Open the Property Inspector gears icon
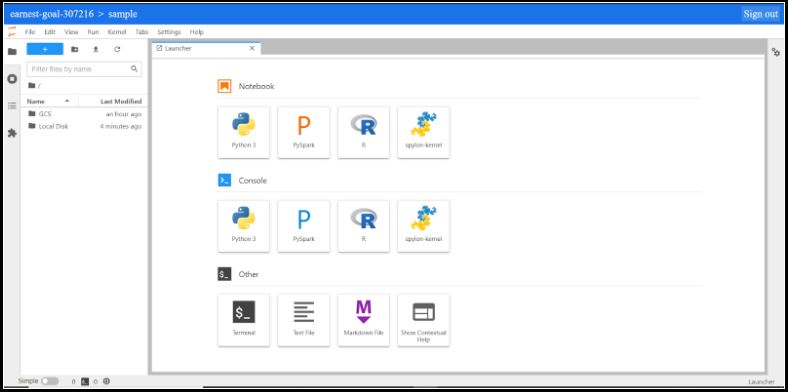The height and width of the screenshot is (392, 788). pos(776,52)
